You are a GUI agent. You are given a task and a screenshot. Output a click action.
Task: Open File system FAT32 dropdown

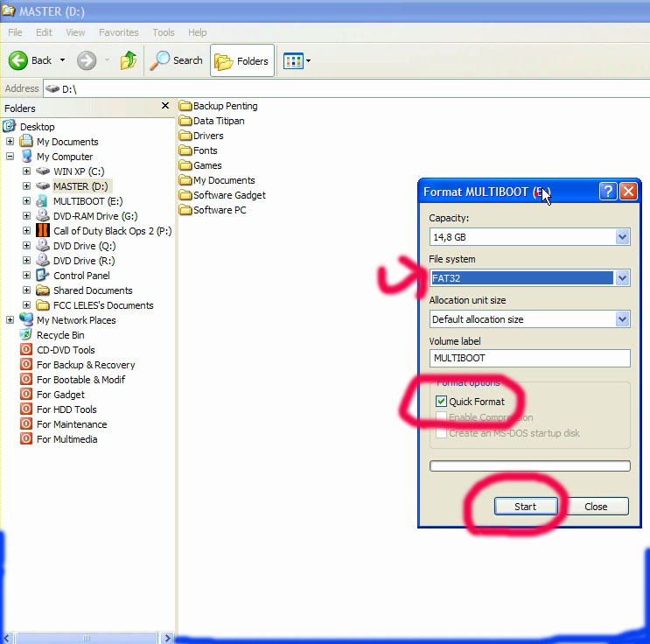point(622,278)
